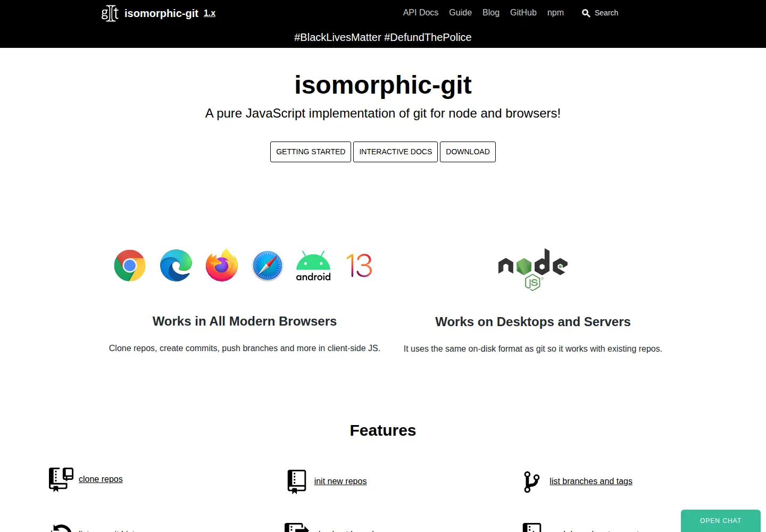766x532 pixels.
Task: Click the Node.js logo
Action: [x=533, y=269]
